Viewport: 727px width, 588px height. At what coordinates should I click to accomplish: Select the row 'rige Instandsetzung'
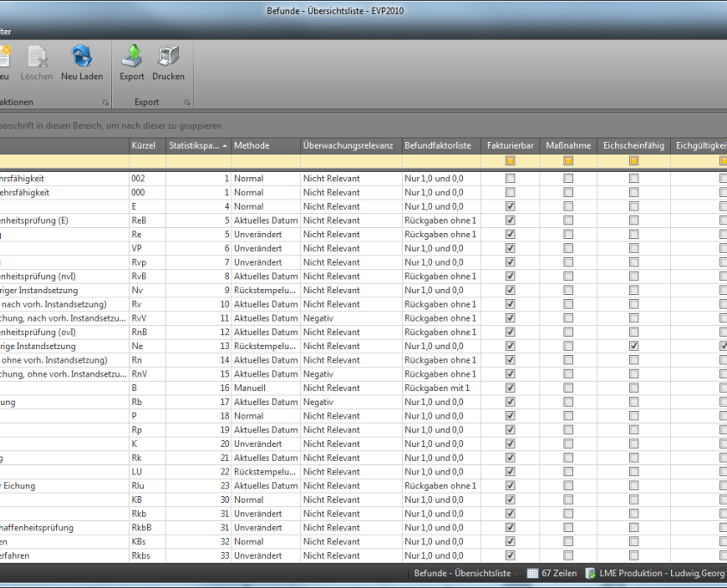coord(363,346)
